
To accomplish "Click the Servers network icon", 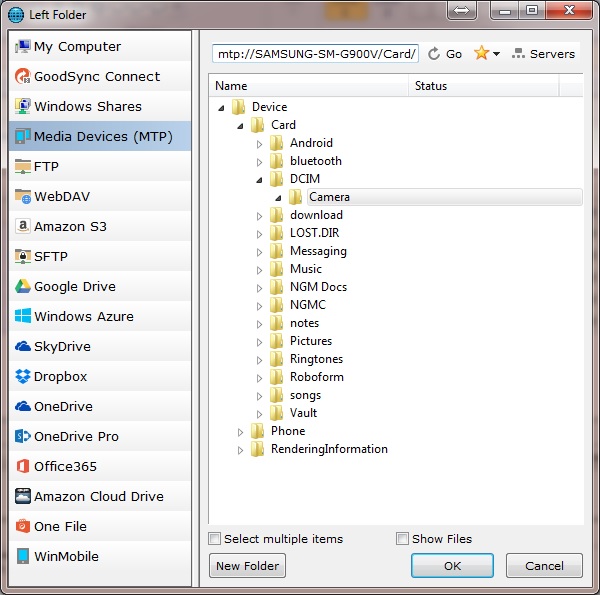I will pos(518,54).
